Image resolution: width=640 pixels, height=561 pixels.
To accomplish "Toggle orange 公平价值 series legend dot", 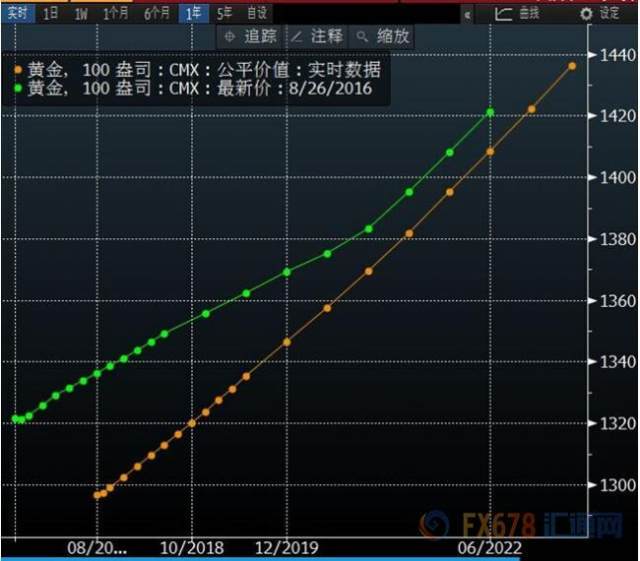I will point(18,70).
